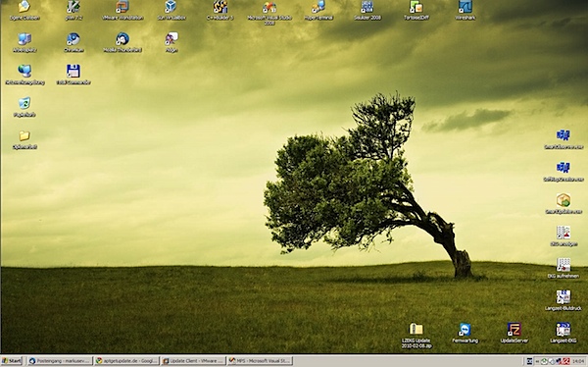Image resolution: width=588 pixels, height=367 pixels.
Task: Switch to the Posteingang taskbar window
Action: 60,361
